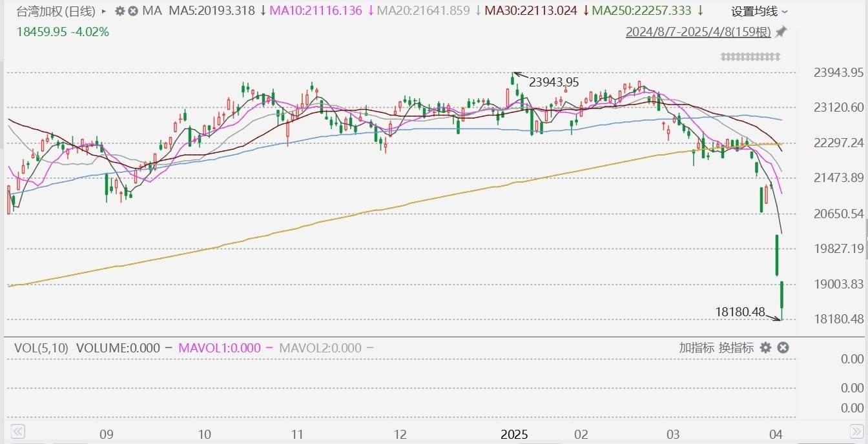Click the 18180.48 low price marker
Image resolution: width=868 pixels, height=444 pixels.
pyautogui.click(x=739, y=312)
